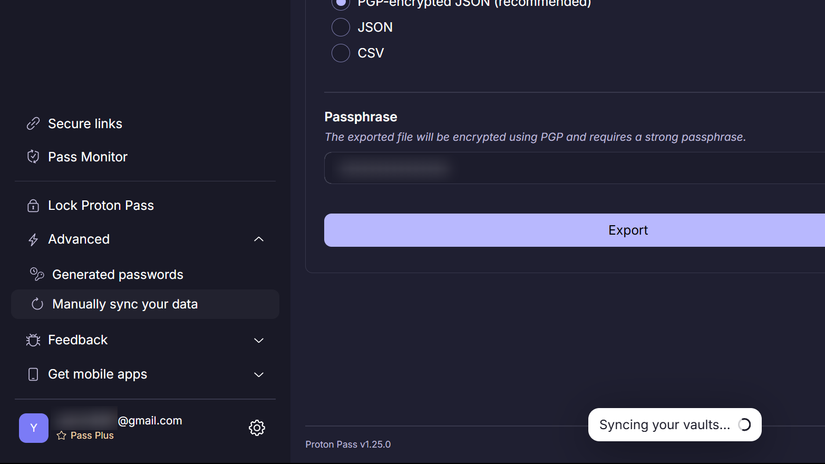Expand the Feedback section chevron
The height and width of the screenshot is (464, 825).
(259, 340)
